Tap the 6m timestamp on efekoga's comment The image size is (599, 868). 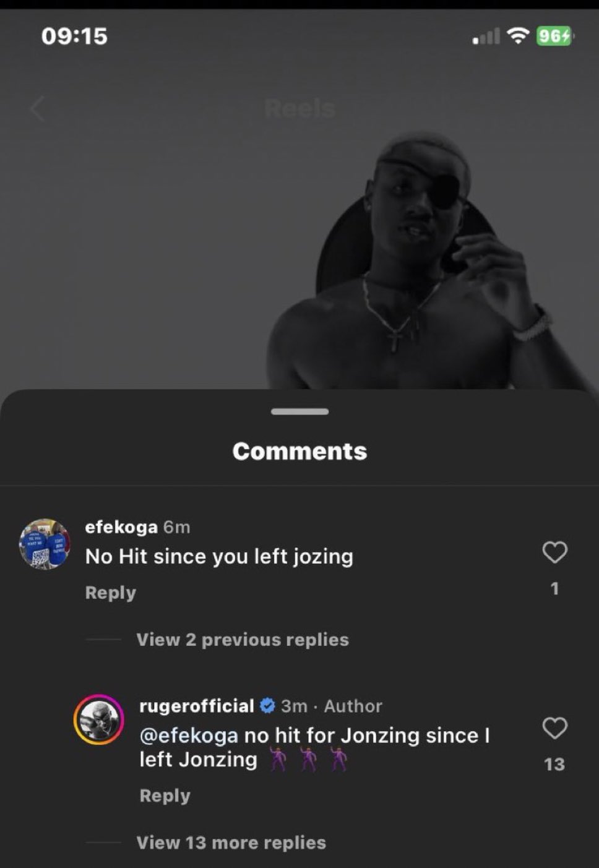(178, 527)
